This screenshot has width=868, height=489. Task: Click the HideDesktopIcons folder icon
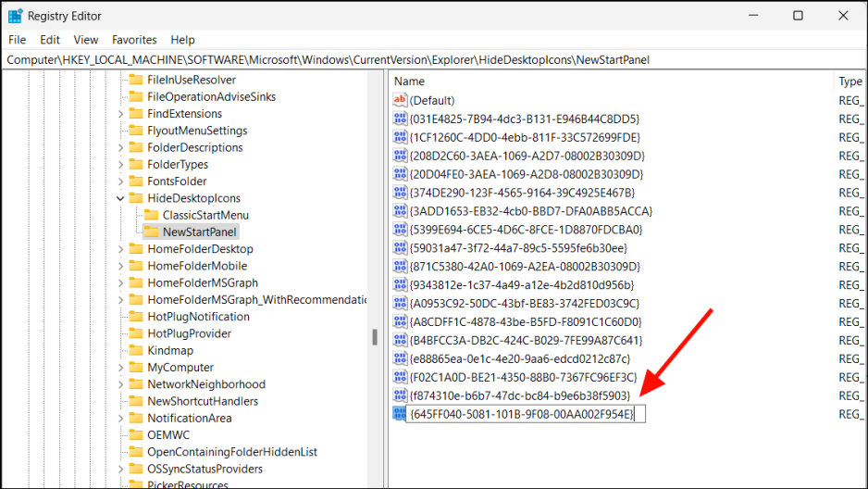point(136,197)
